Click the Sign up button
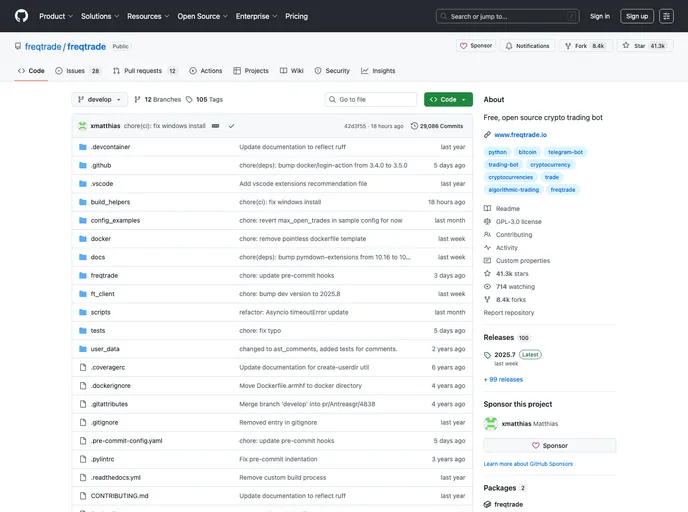Image resolution: width=688 pixels, height=512 pixels. point(637,16)
